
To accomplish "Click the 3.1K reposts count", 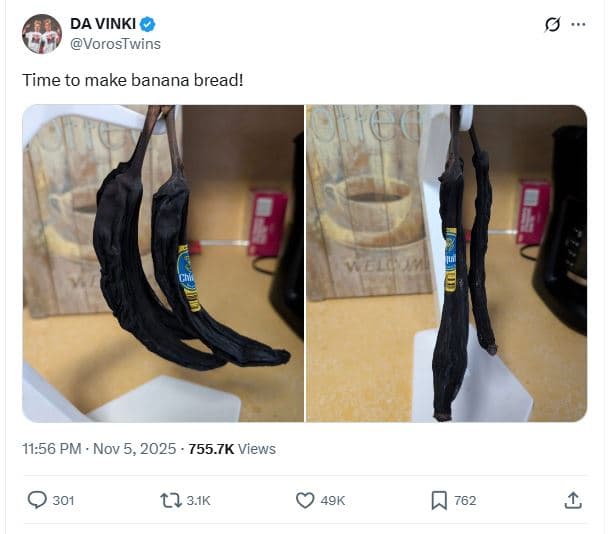I will point(198,501).
